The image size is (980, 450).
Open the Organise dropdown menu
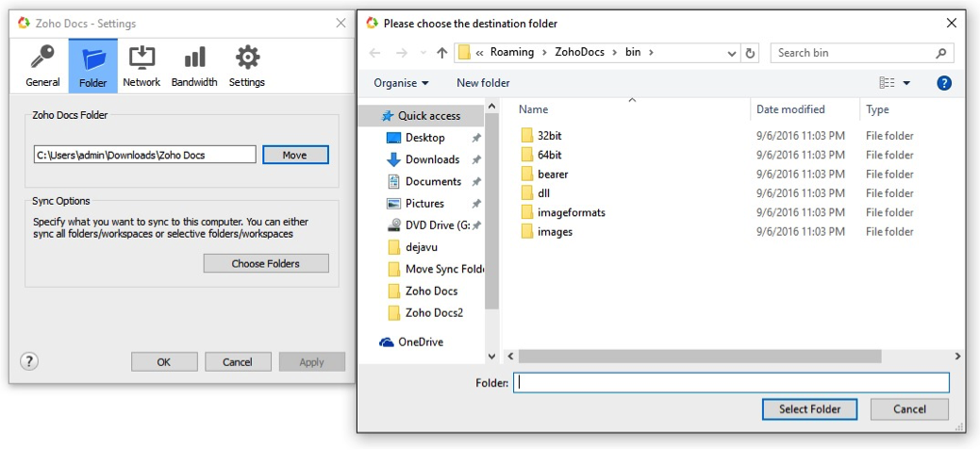click(x=401, y=83)
